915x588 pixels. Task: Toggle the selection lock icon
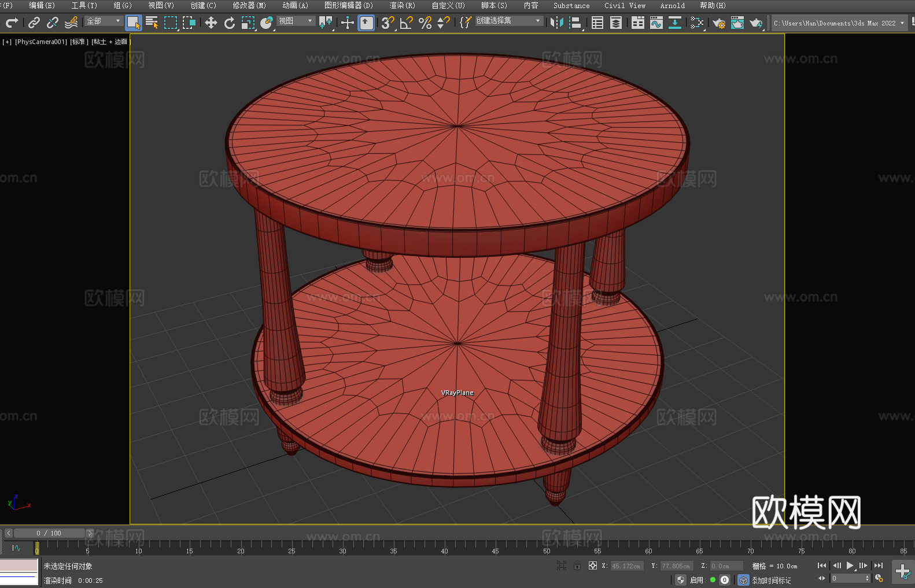click(x=577, y=565)
